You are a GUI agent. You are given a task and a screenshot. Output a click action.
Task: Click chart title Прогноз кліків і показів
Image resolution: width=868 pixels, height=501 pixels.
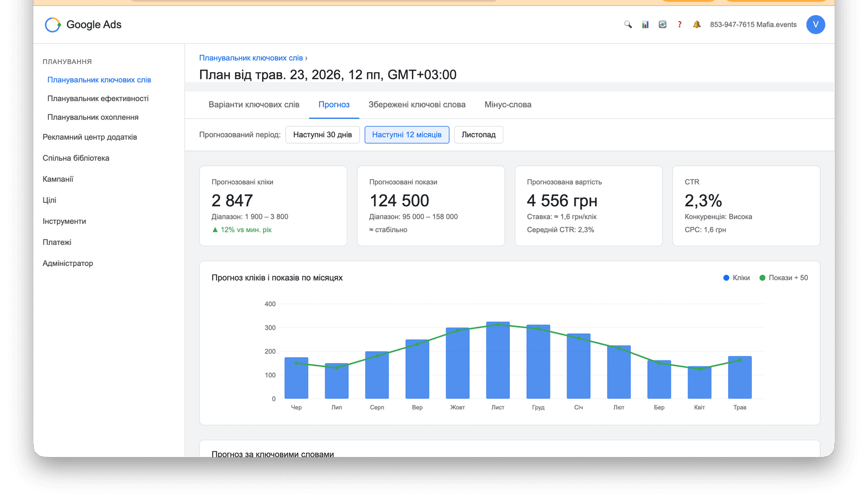coord(277,278)
